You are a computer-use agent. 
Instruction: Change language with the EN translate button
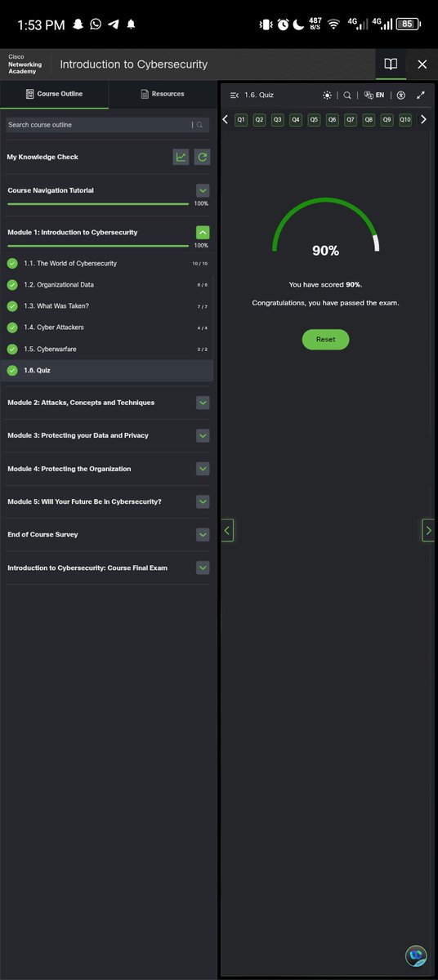374,96
